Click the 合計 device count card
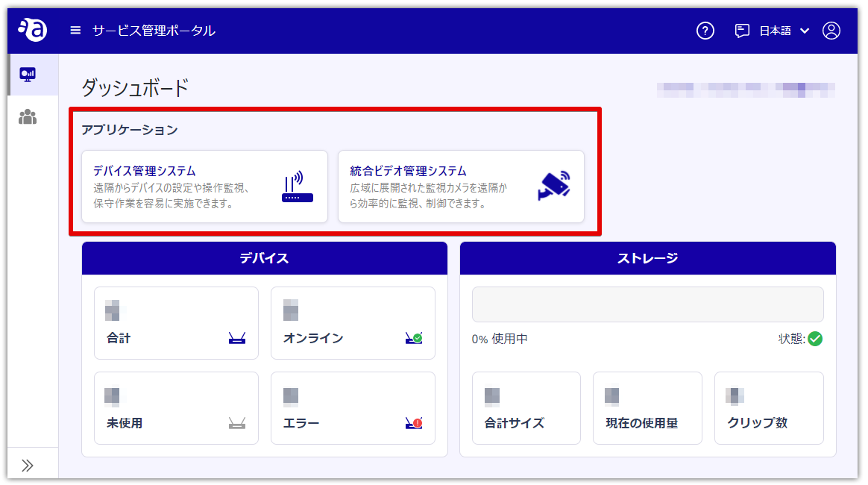Image resolution: width=868 pixels, height=485 pixels. (x=176, y=323)
